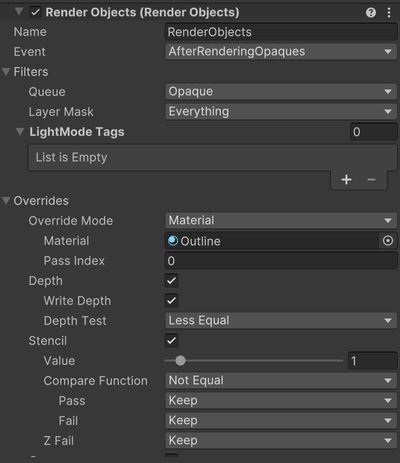
Task: Disable the Render Objects feature checkbox
Action: coord(35,13)
